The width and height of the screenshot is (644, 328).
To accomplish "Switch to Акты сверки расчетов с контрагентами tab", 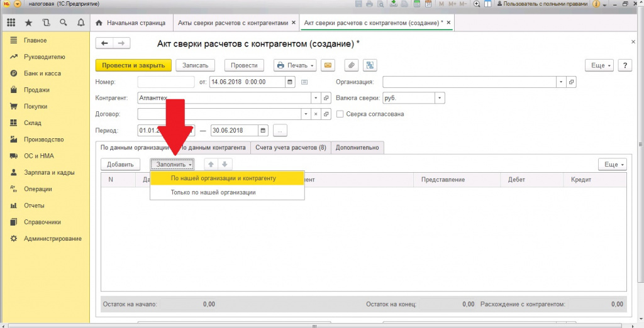I will pos(233,23).
